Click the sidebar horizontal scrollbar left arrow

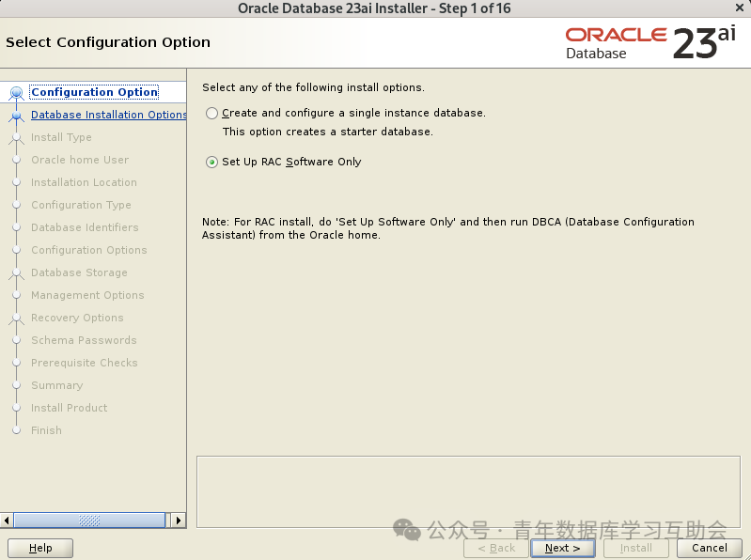[x=7, y=521]
